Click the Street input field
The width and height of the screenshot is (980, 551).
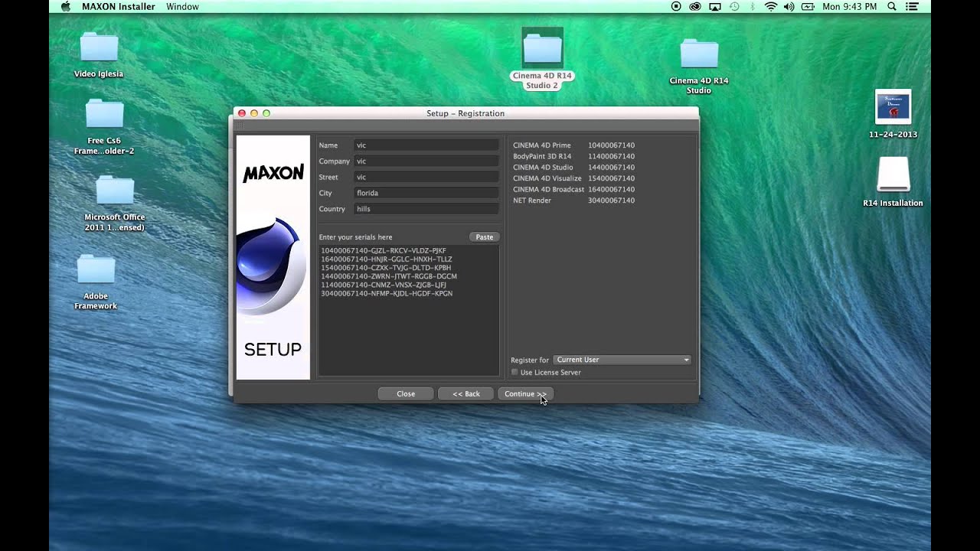pos(426,178)
